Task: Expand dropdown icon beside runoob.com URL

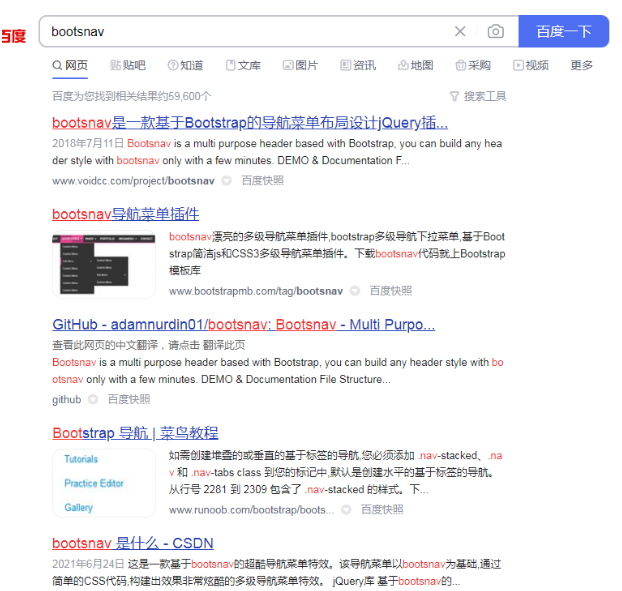Action: 346,510
